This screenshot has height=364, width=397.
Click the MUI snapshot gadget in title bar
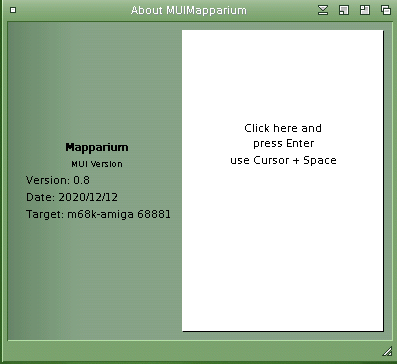point(344,10)
